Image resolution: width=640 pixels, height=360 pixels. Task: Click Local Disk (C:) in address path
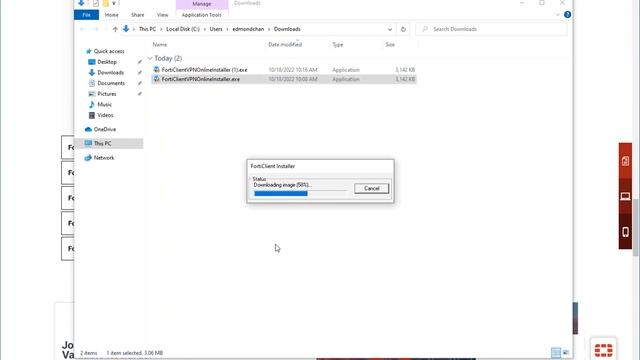pyautogui.click(x=183, y=29)
